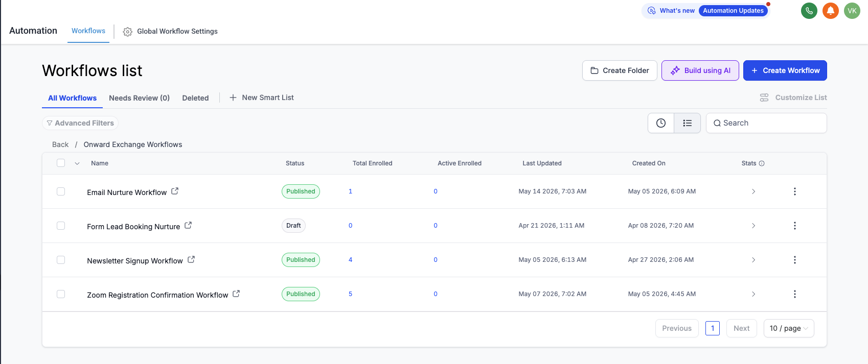
Task: Check the Email Nurture Workflow row checkbox
Action: click(x=61, y=191)
